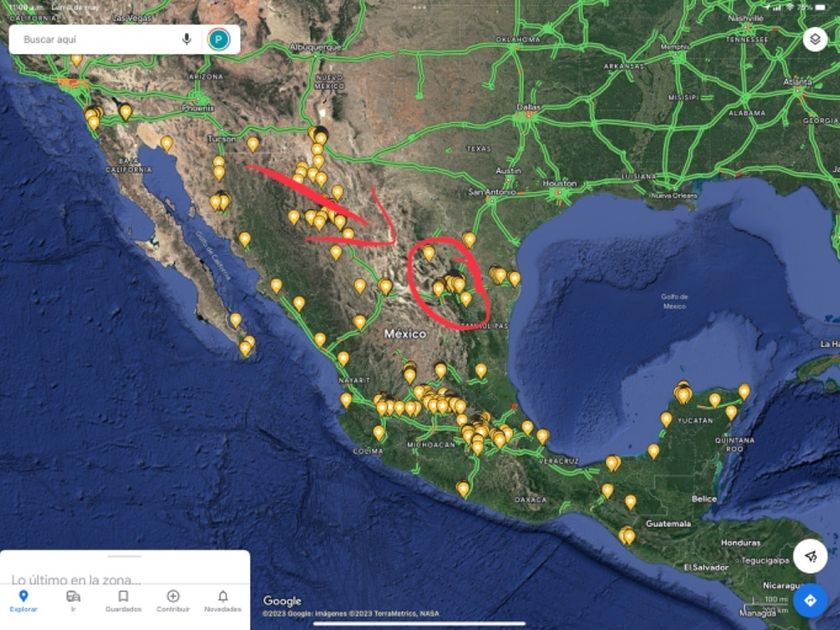Image resolution: width=840 pixels, height=630 pixels.
Task: Click the Albuquerque city label
Action: [316, 47]
